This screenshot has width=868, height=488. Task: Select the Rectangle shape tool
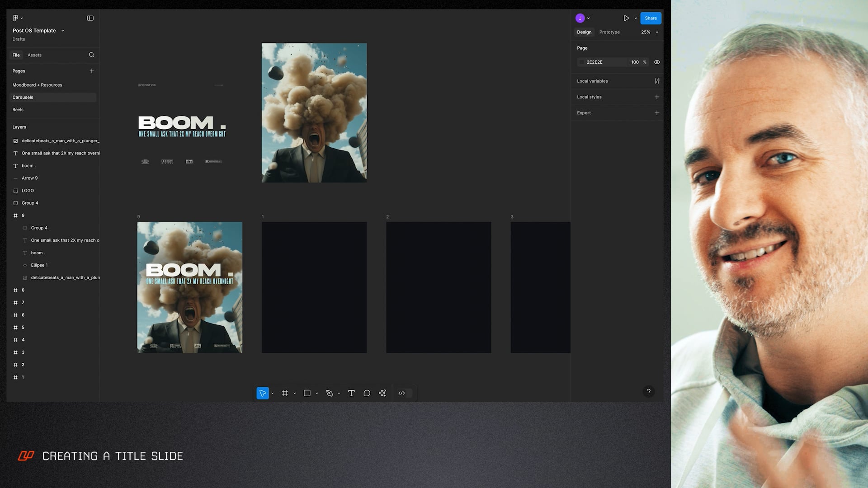(307, 393)
